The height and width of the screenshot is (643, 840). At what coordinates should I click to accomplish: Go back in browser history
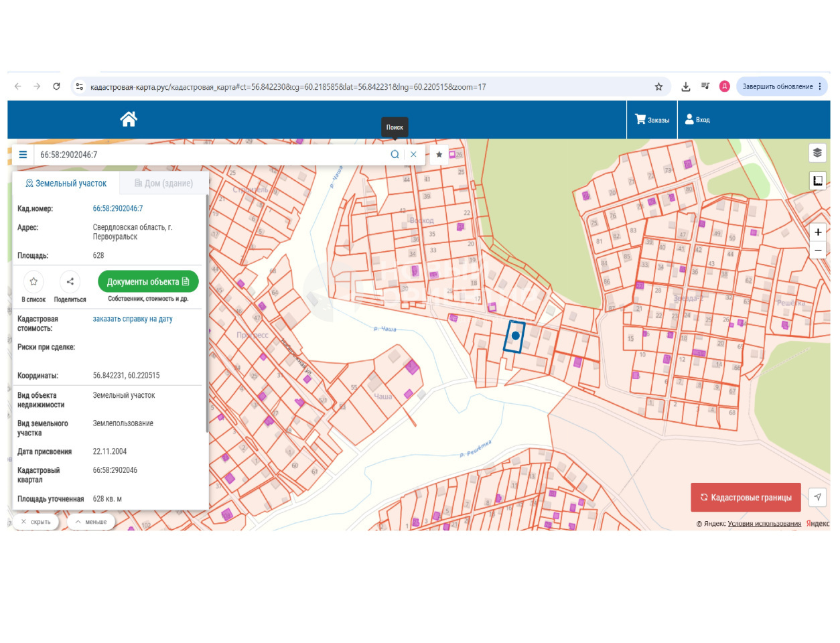click(x=18, y=86)
